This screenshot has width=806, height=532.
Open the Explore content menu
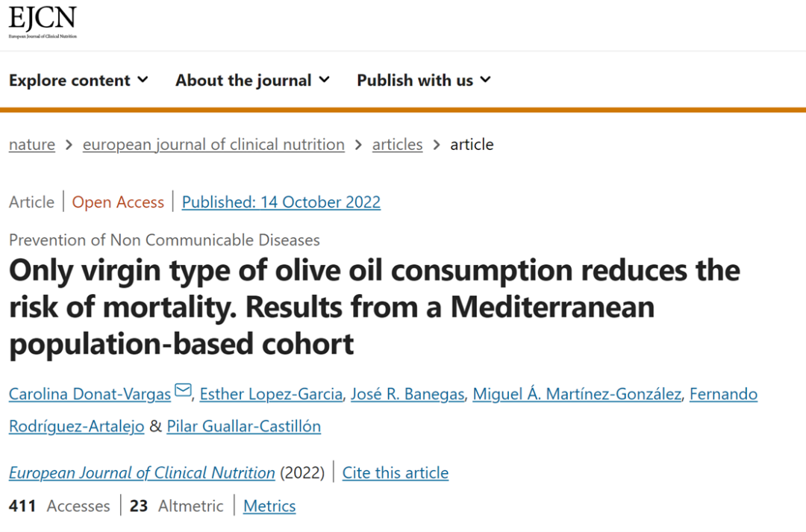pyautogui.click(x=78, y=80)
